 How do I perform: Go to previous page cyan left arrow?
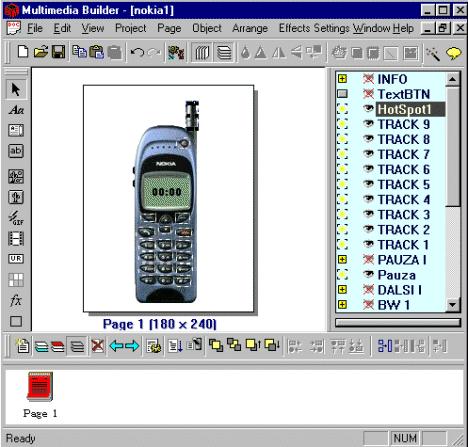pos(116,346)
